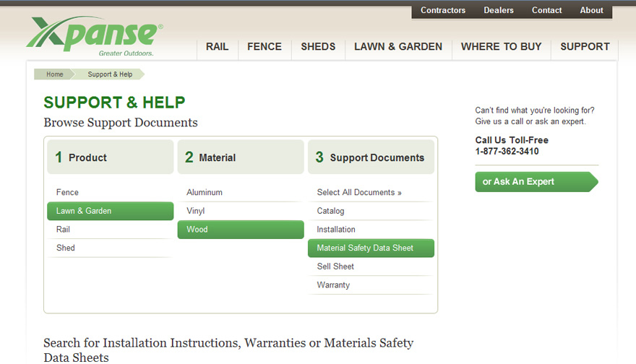Open the About page

pyautogui.click(x=591, y=10)
